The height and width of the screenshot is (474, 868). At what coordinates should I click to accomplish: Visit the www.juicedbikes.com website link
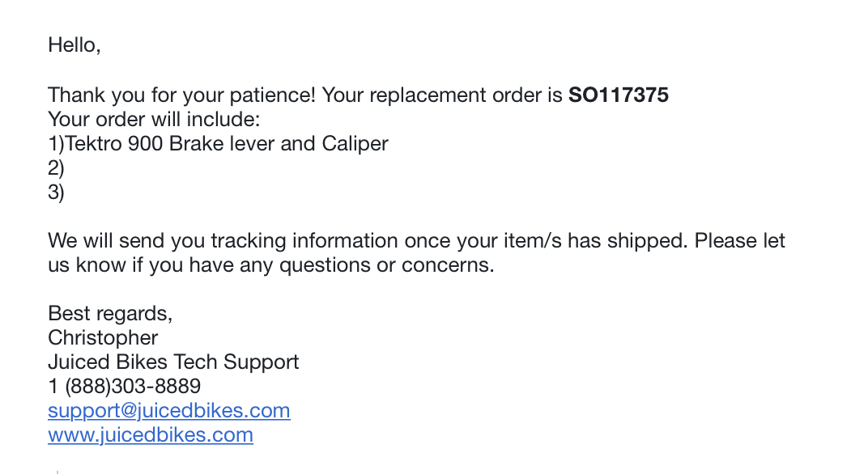150,435
